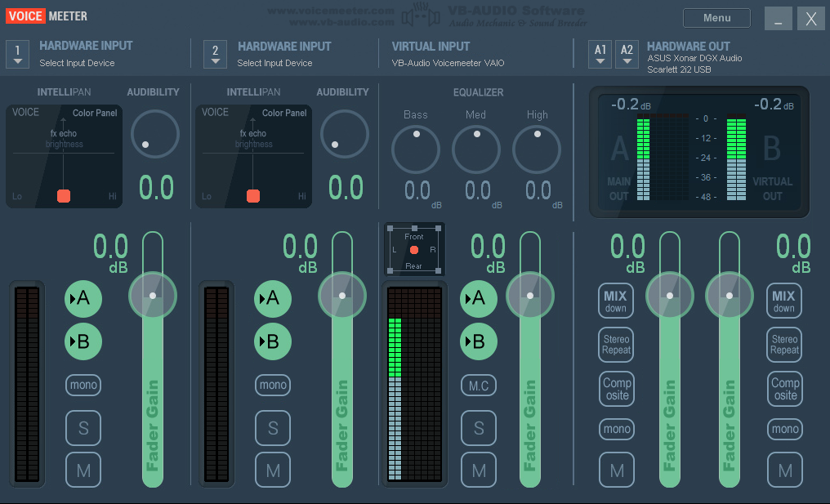Select MIX down mode on bus B
830x504 pixels.
784,301
